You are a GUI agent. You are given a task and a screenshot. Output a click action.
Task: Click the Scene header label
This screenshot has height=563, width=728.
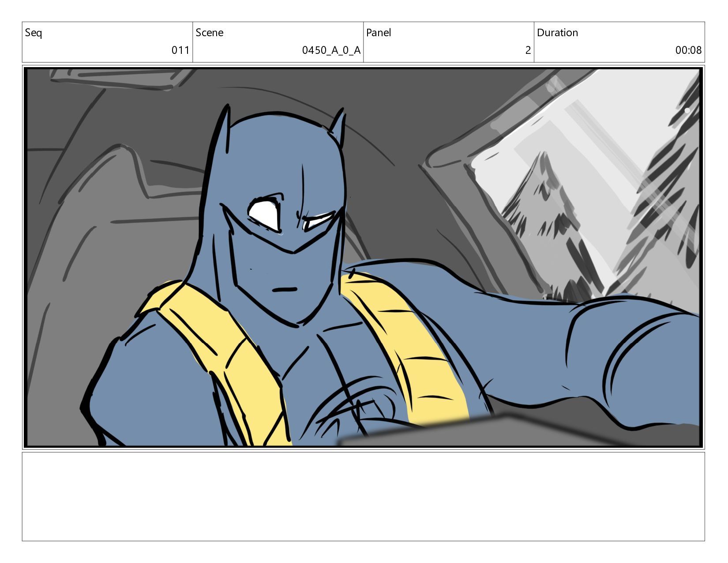209,33
